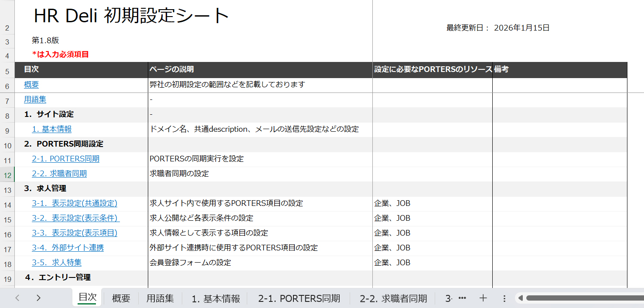
Task: Click the 概要 link in the table of contents
Action: [31, 85]
